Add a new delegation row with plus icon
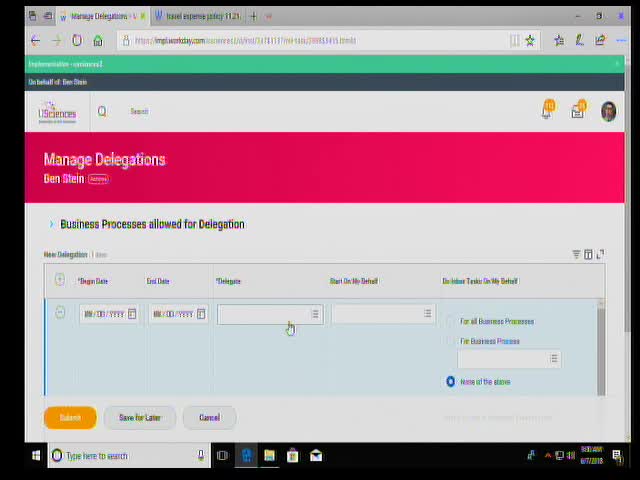640x480 pixels. [60, 280]
